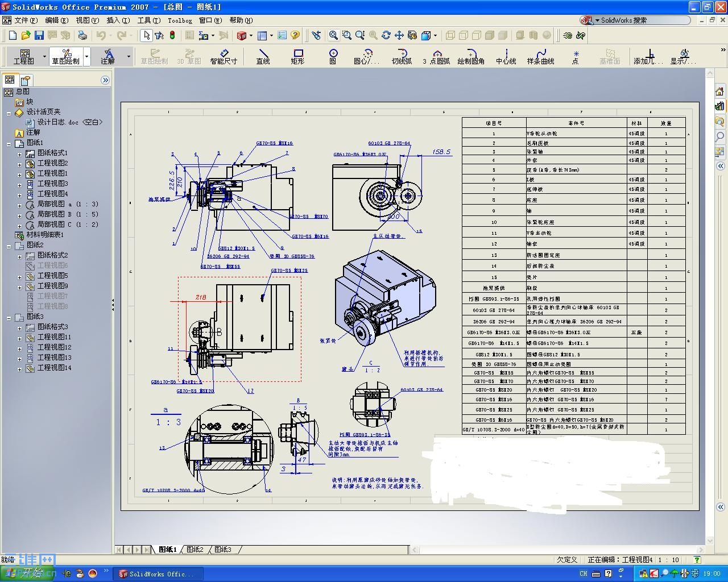Choose the 直线 line sketch tool

pos(263,56)
